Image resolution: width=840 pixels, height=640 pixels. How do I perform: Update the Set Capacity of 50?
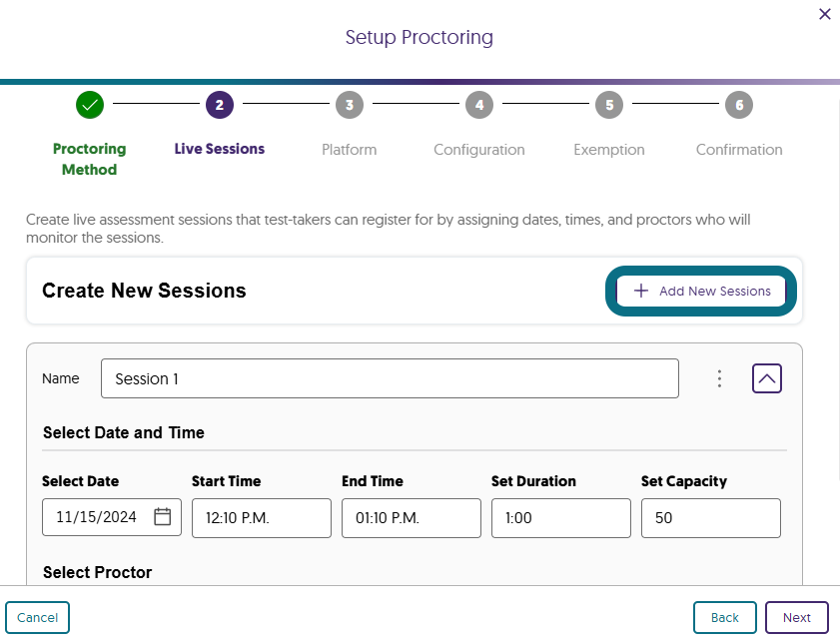pyautogui.click(x=710, y=517)
